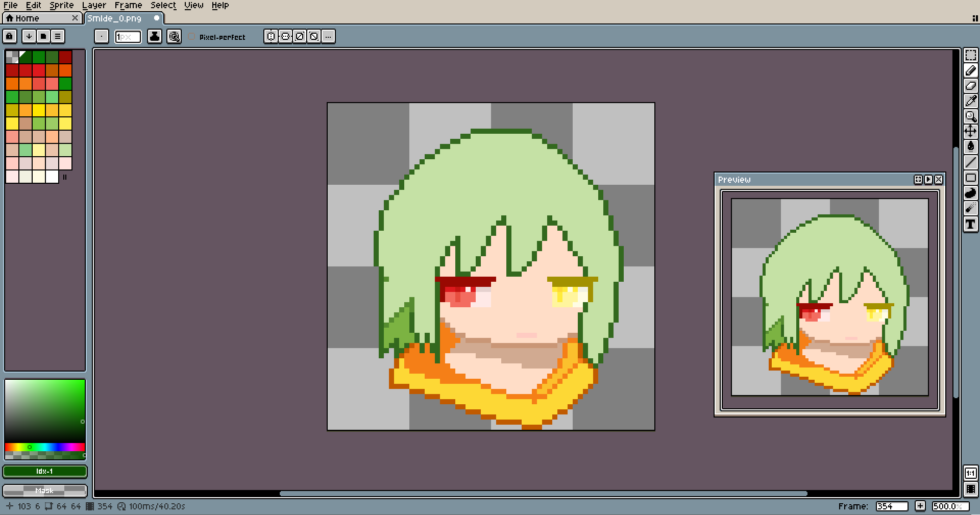Screen dimensions: 980x515
Task: Choose the Paint Bucket tool
Action: (970, 147)
